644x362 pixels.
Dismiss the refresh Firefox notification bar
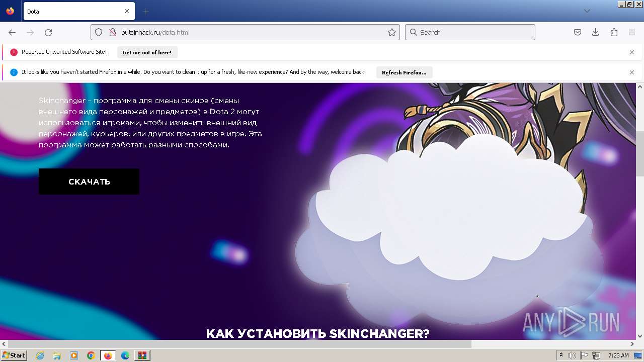point(632,72)
